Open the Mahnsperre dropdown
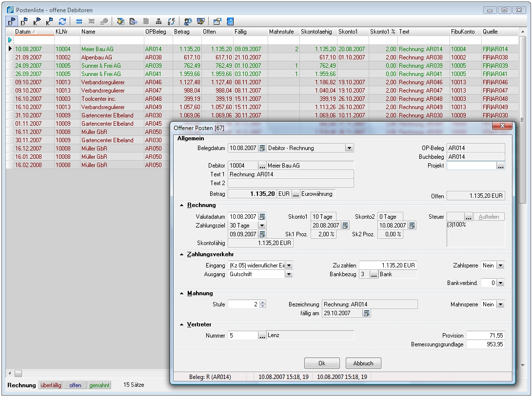This screenshot has width=532, height=397. (x=500, y=304)
